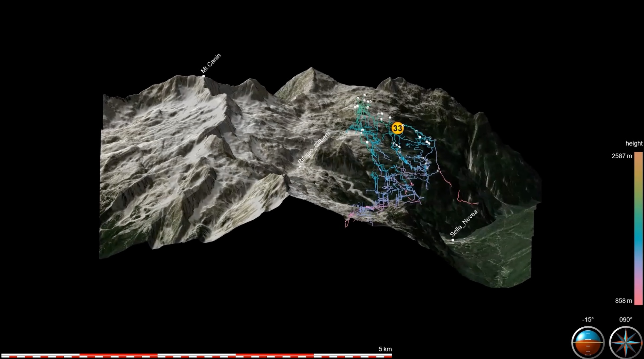644x359 pixels.
Task: Click the Sella_Nevea station dot
Action: click(453, 240)
